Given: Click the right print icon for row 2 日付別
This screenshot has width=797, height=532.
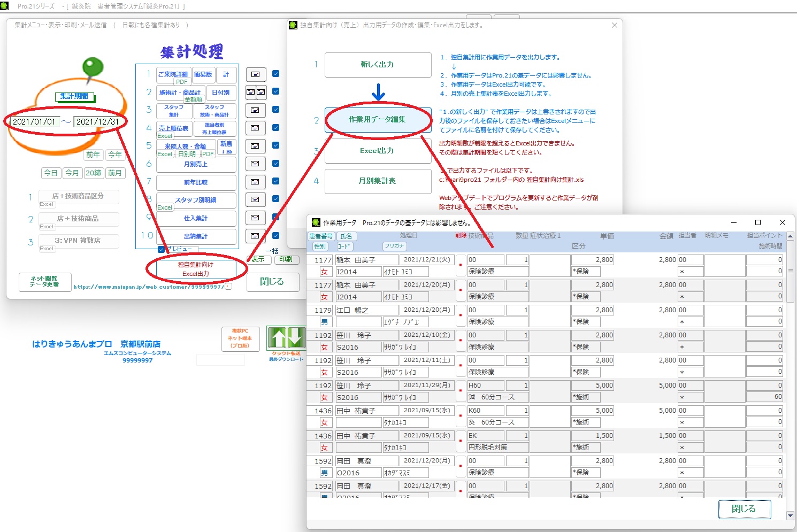Looking at the screenshot, I should 261,92.
